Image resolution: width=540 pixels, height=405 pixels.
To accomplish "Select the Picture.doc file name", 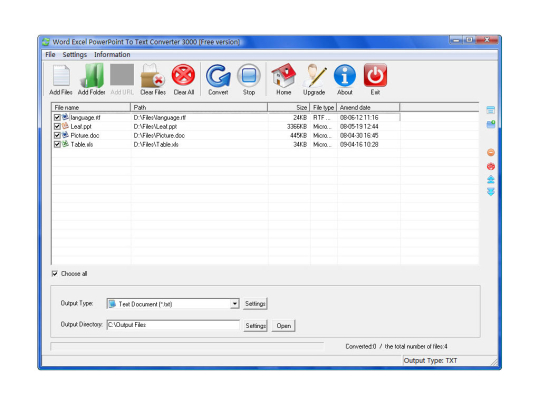I will 85,136.
